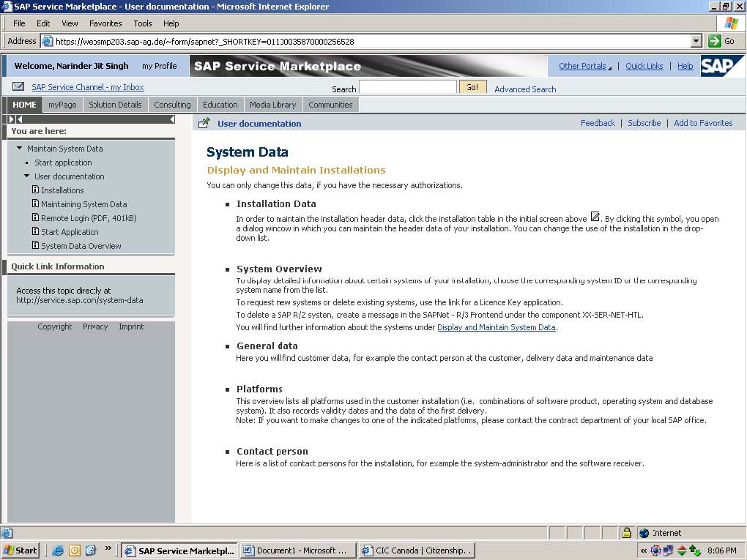Click the document icon beside System Data Overview
The image size is (747, 560).
(x=35, y=244)
